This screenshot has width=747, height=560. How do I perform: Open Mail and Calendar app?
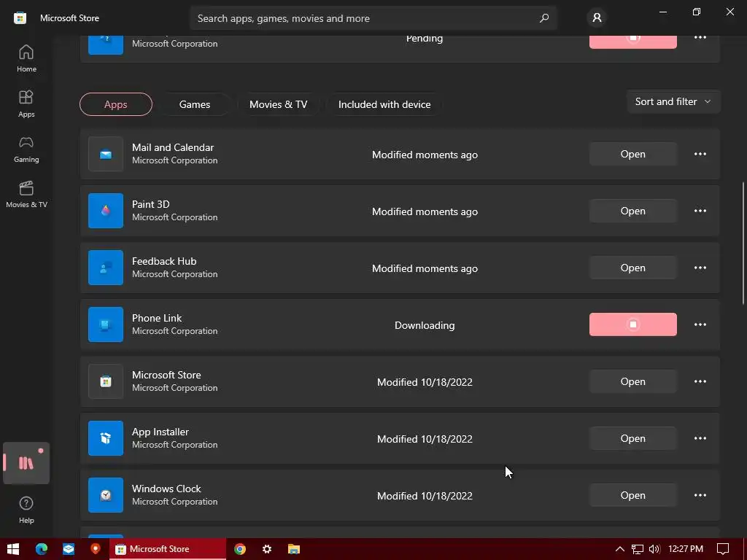point(632,154)
